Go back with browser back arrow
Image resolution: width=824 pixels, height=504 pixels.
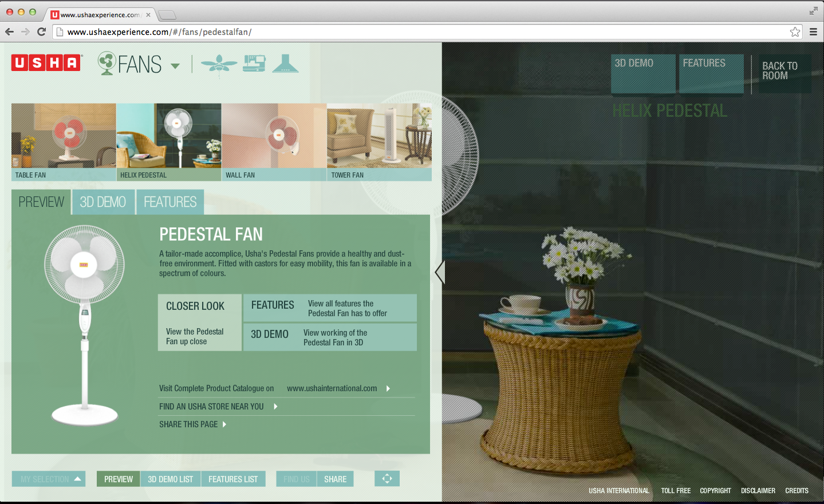pos(9,32)
